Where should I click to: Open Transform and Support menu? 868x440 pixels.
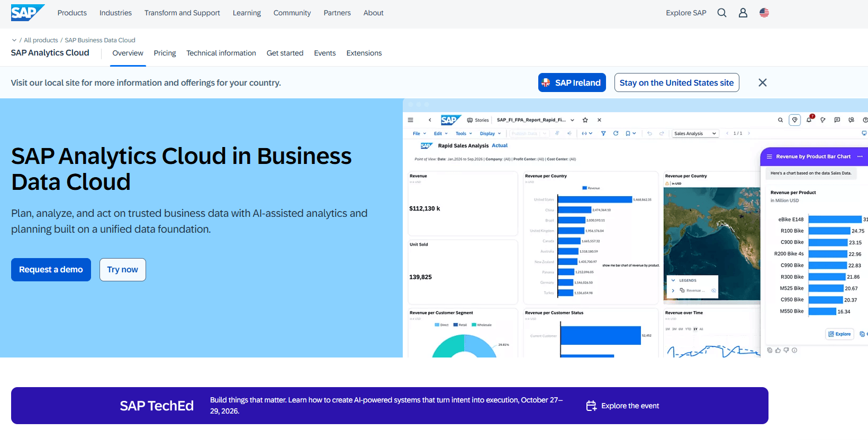click(182, 13)
